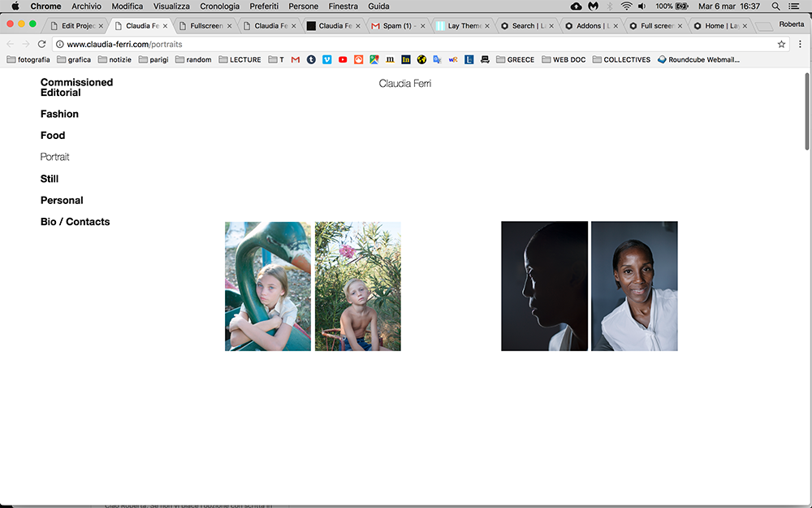The width and height of the screenshot is (812, 508).
Task: Click the WordReference bookmark icon
Action: [453, 59]
